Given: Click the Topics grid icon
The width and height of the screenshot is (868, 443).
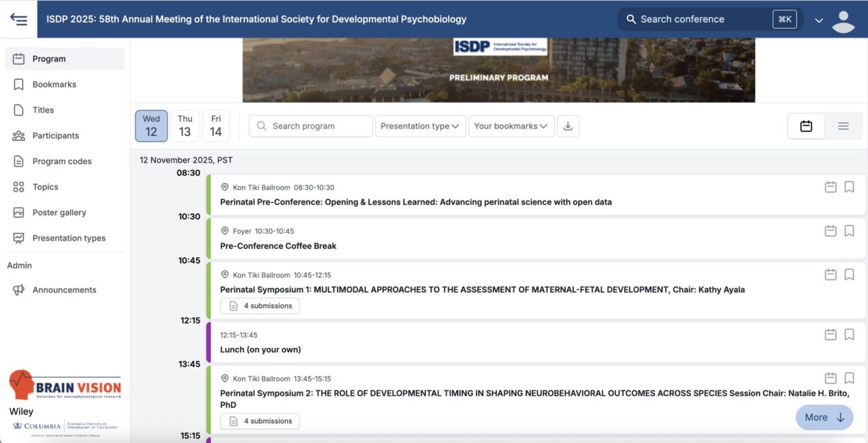Looking at the screenshot, I should coord(18,187).
